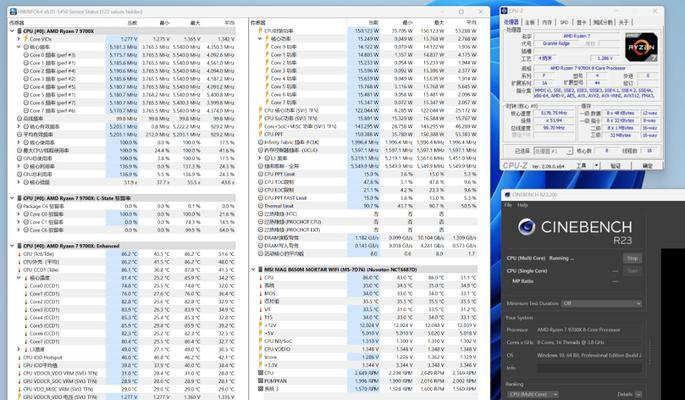Click the Thermal Limit 90.7 % value
685x400 pixels.
coord(371,206)
